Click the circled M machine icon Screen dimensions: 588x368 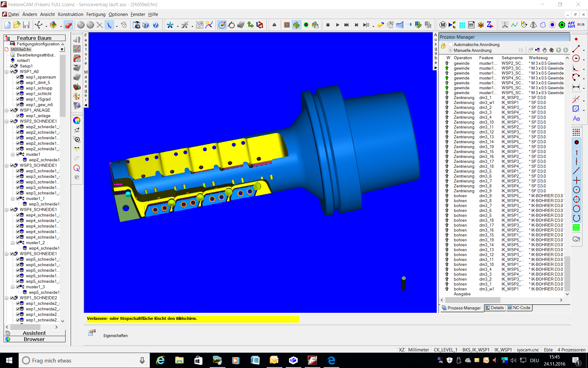tap(443, 25)
